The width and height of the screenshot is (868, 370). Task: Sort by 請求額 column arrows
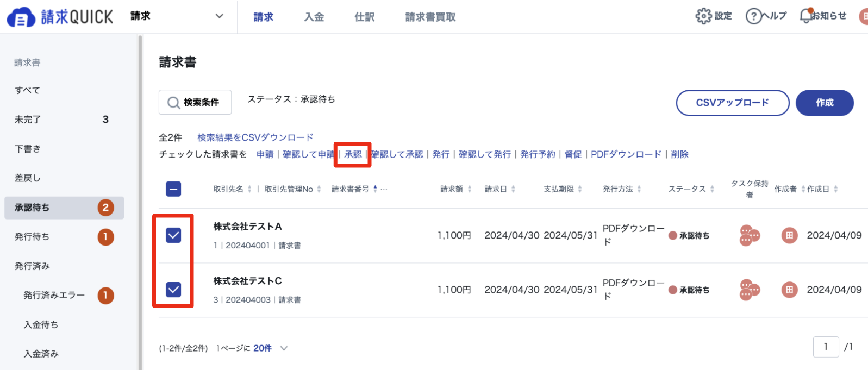[470, 189]
